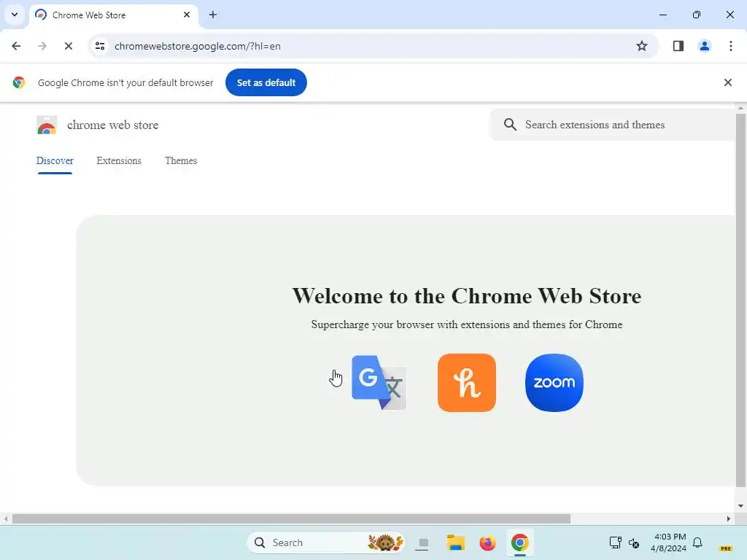The width and height of the screenshot is (747, 560).
Task: Focus the Search extensions and themes field
Action: [x=612, y=125]
